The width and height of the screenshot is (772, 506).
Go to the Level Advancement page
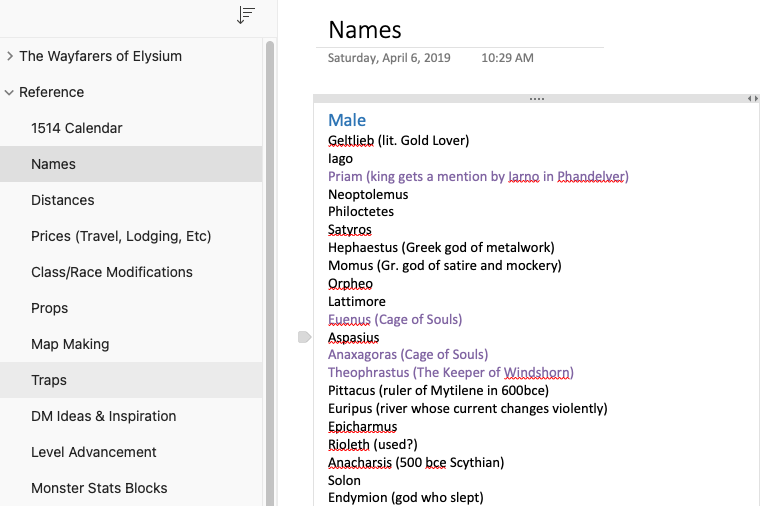pyautogui.click(x=94, y=452)
